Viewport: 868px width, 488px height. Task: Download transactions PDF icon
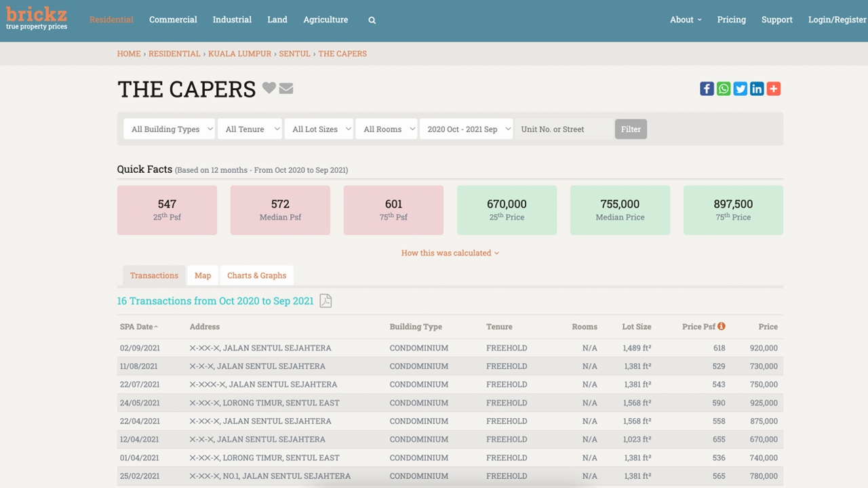(x=325, y=301)
